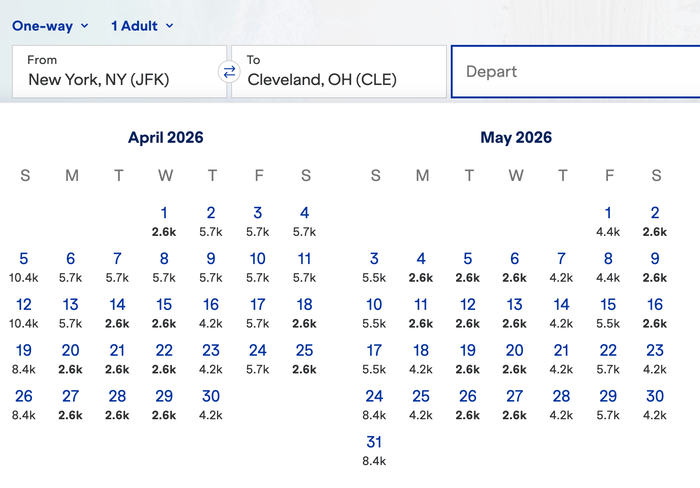Choose April 23 priced 4.2k
700x488 pixels.
211,359
